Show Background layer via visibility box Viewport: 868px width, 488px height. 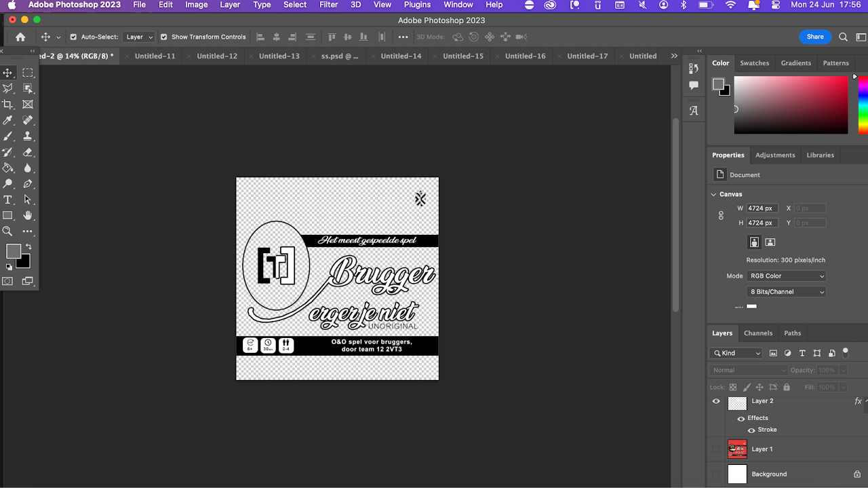click(716, 474)
